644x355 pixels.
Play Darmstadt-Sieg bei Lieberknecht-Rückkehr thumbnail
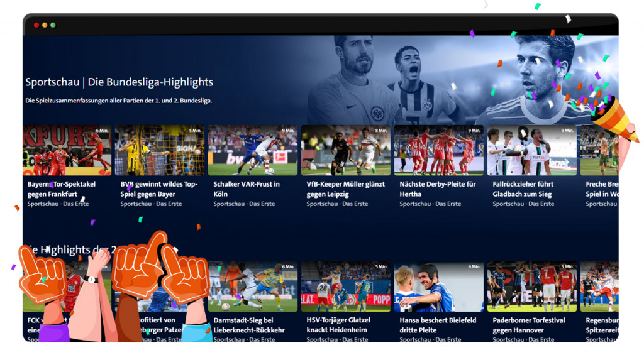253,287
